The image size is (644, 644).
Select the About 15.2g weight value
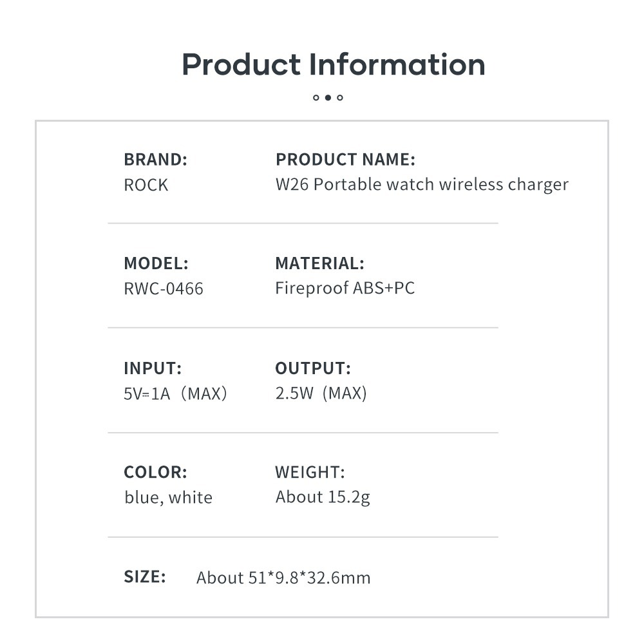[x=323, y=497]
